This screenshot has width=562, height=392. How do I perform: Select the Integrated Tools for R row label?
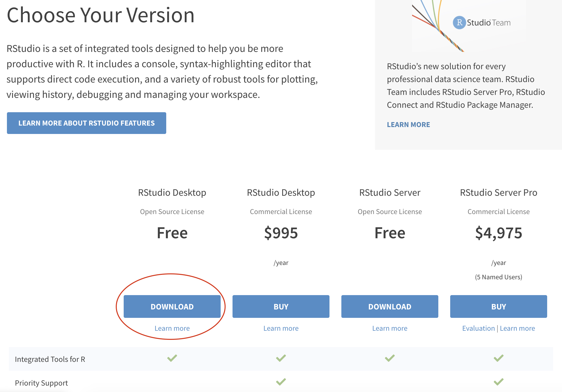click(50, 359)
